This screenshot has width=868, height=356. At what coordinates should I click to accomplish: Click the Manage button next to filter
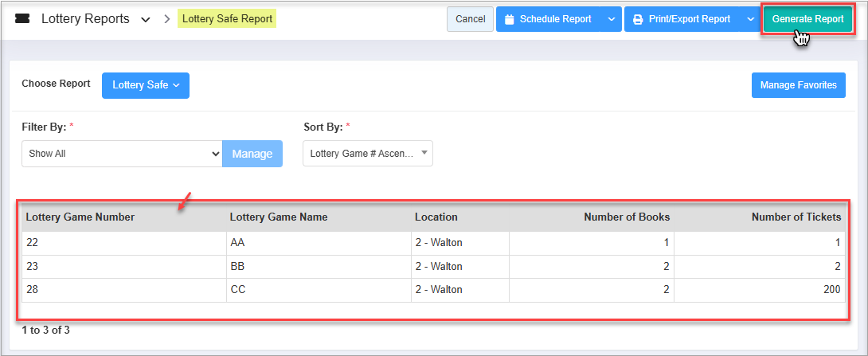252,154
